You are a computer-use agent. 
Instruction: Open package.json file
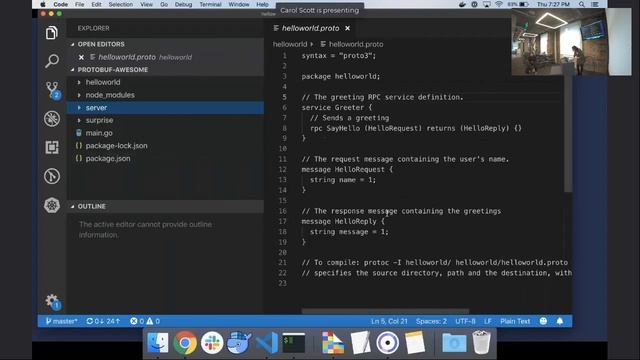coord(165,158)
